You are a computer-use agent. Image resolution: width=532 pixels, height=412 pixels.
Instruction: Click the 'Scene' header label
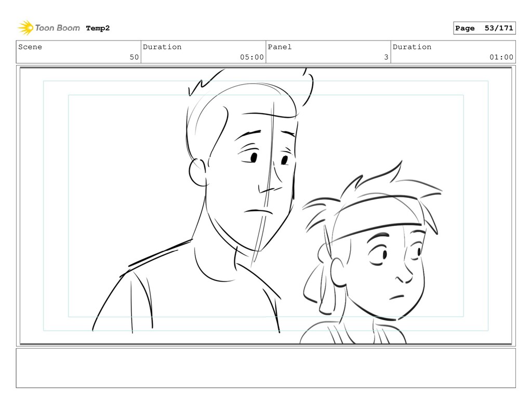[x=30, y=47]
